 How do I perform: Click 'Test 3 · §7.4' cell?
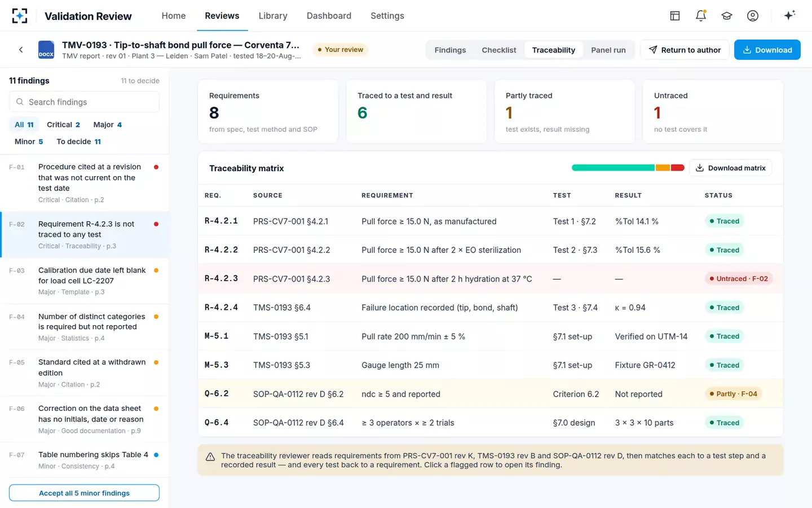(x=575, y=308)
